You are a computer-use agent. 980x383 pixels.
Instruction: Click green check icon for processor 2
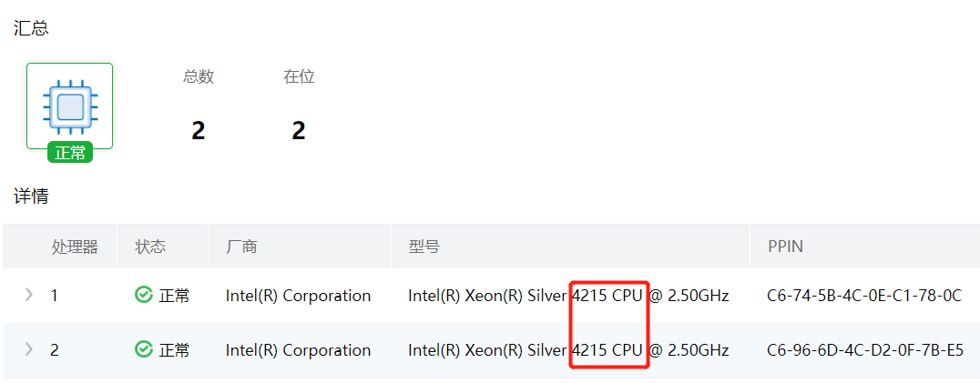click(x=143, y=349)
